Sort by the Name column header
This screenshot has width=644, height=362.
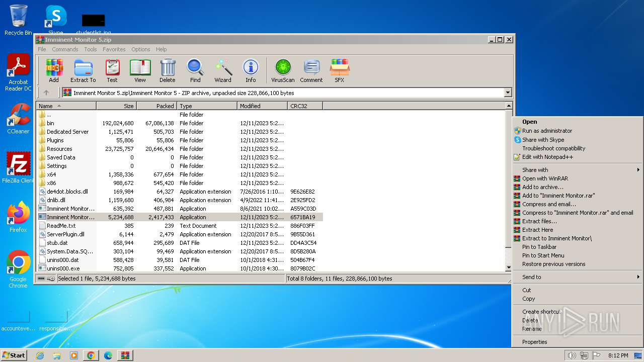pos(66,106)
